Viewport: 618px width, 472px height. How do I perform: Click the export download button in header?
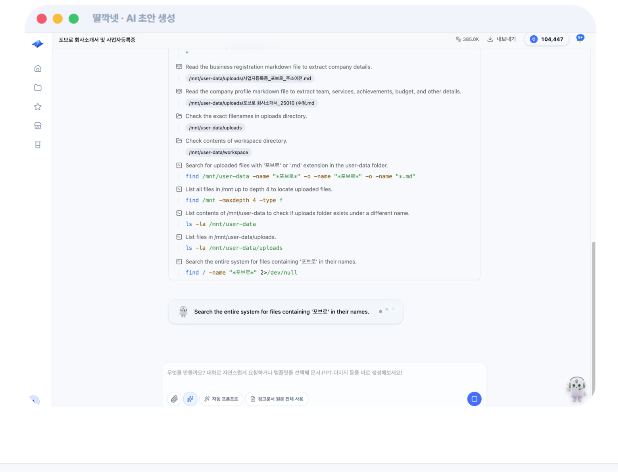501,39
